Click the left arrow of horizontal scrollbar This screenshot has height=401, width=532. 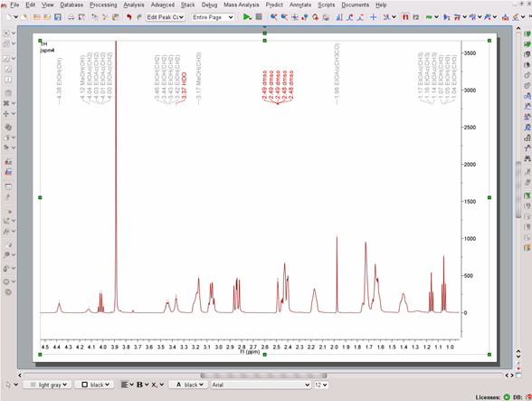[20, 375]
